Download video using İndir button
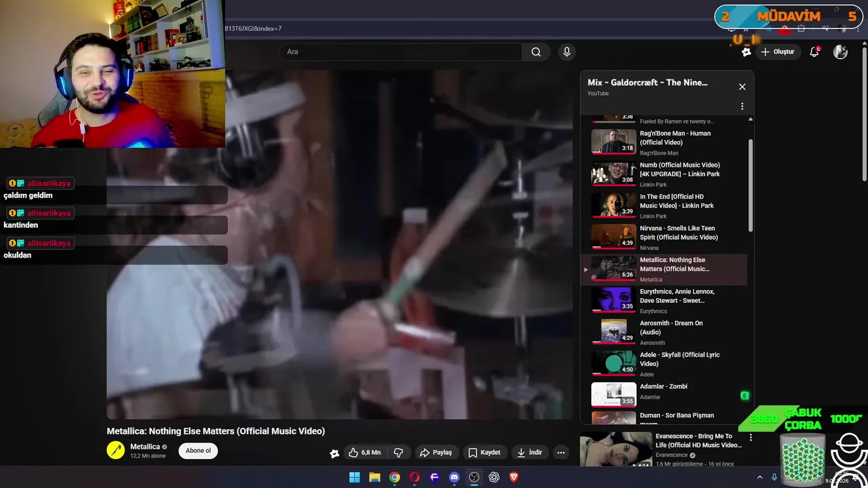The height and width of the screenshot is (488, 868). coord(529,453)
